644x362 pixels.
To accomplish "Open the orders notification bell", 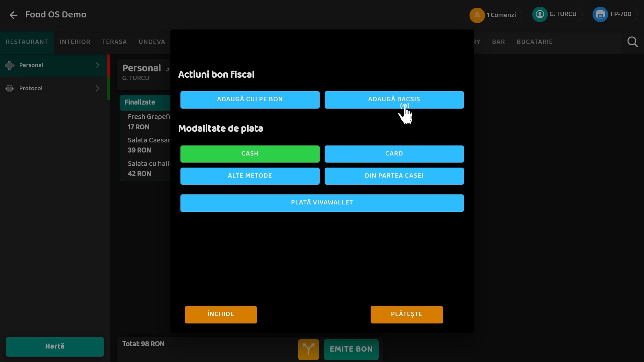I will pyautogui.click(x=477, y=15).
